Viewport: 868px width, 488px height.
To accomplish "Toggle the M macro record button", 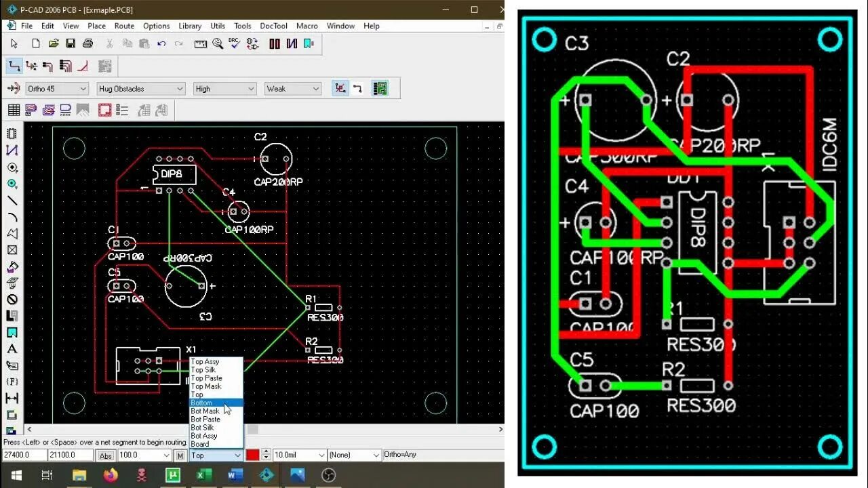I will point(180,455).
